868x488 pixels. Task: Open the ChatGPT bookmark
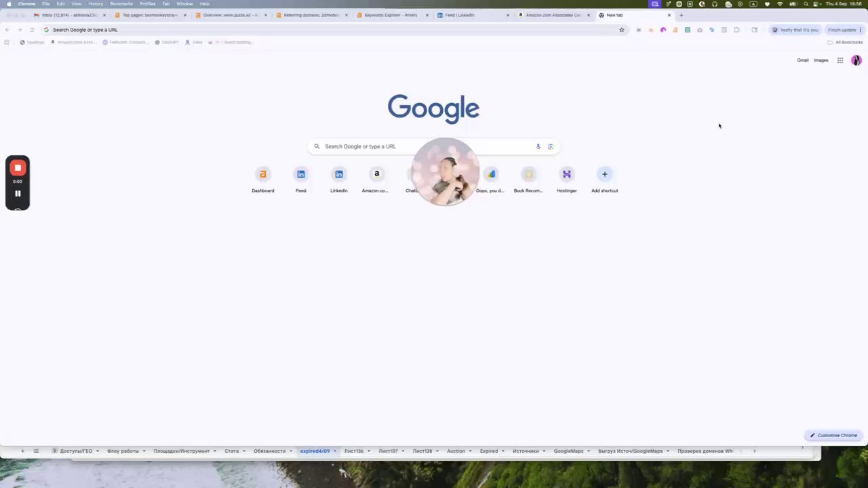(167, 42)
